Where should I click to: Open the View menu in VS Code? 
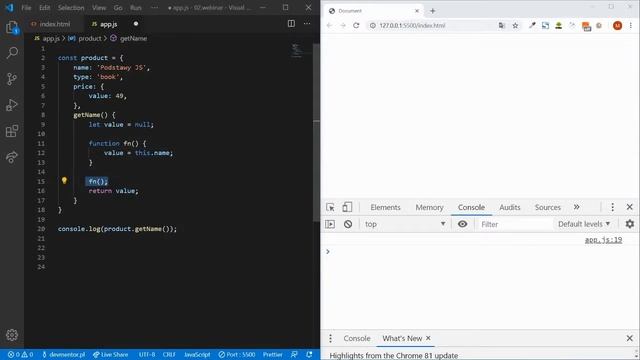pos(99,8)
